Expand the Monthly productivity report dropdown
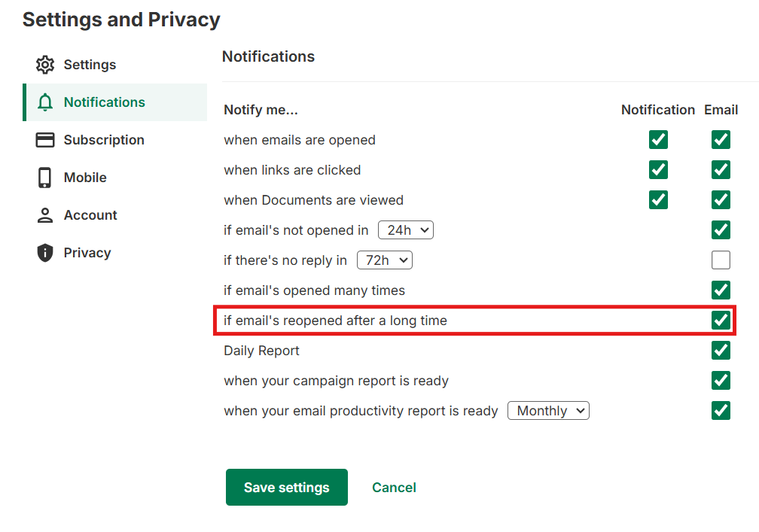The height and width of the screenshot is (532, 759). point(548,411)
